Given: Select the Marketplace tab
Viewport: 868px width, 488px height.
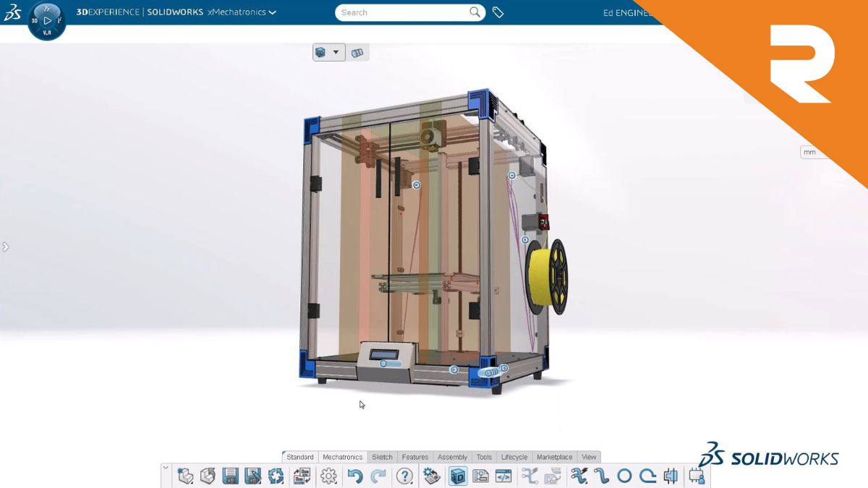Looking at the screenshot, I should tap(554, 457).
